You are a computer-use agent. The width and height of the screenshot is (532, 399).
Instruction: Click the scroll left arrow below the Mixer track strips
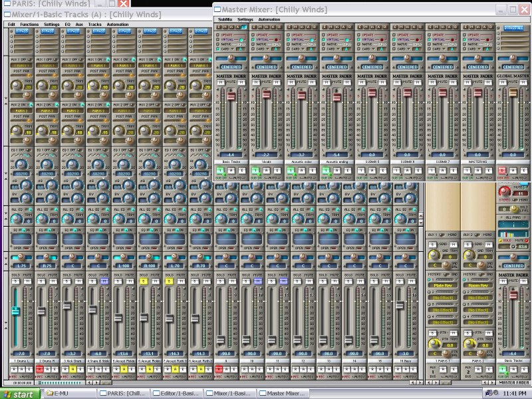coord(90,383)
